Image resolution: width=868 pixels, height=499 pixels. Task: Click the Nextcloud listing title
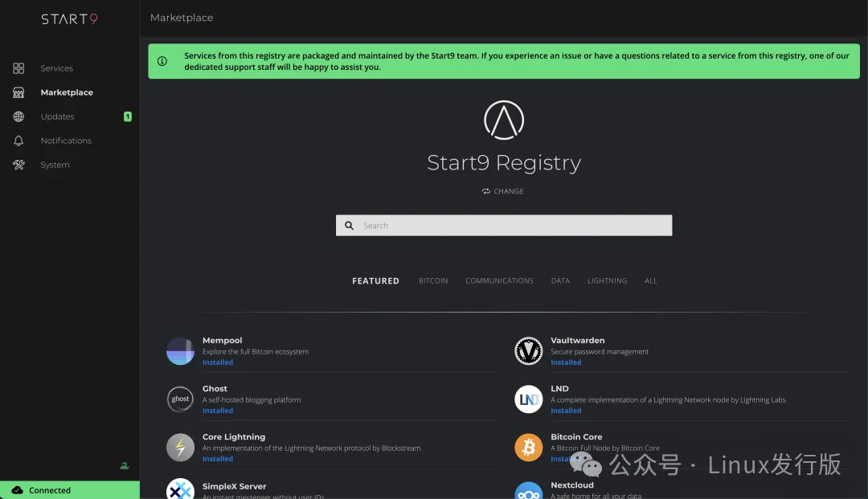[572, 485]
